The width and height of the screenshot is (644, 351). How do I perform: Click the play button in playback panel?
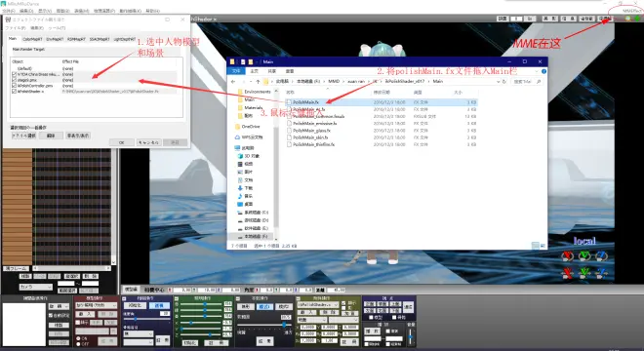(x=372, y=331)
